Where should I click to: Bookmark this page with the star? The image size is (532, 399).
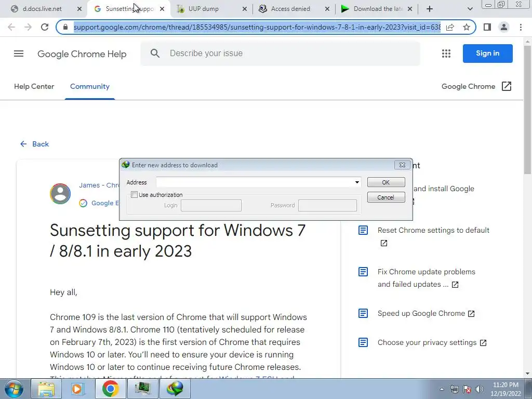(x=467, y=27)
